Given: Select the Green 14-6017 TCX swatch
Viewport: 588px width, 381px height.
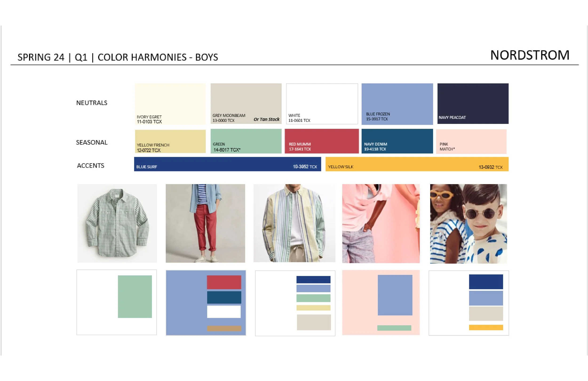Looking at the screenshot, I should click(246, 141).
